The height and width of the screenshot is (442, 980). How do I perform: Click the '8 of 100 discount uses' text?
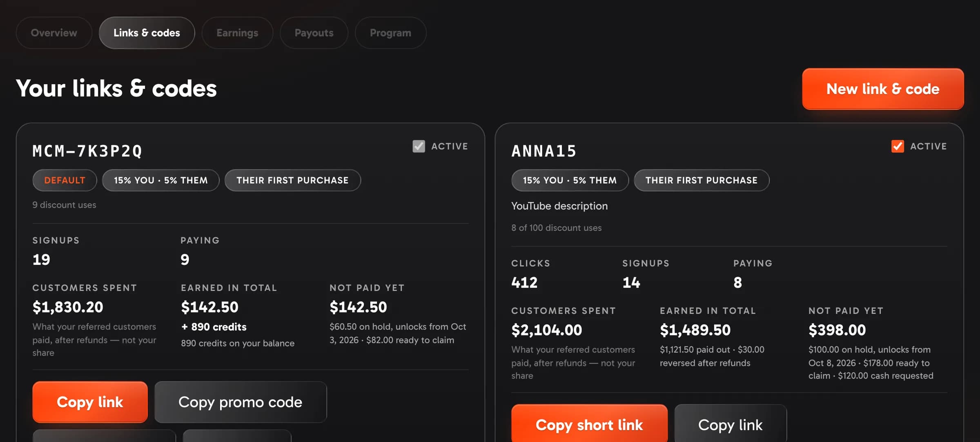[x=557, y=228]
